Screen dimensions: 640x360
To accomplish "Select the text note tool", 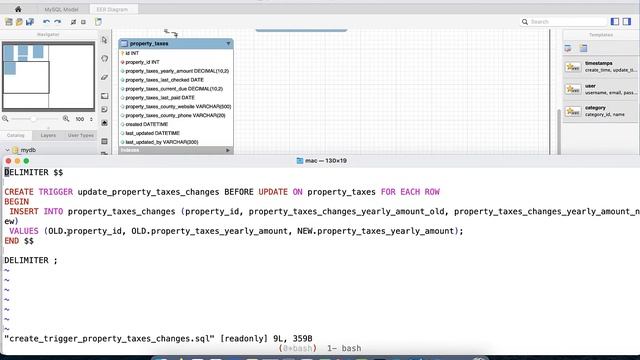I will pyautogui.click(x=104, y=109).
